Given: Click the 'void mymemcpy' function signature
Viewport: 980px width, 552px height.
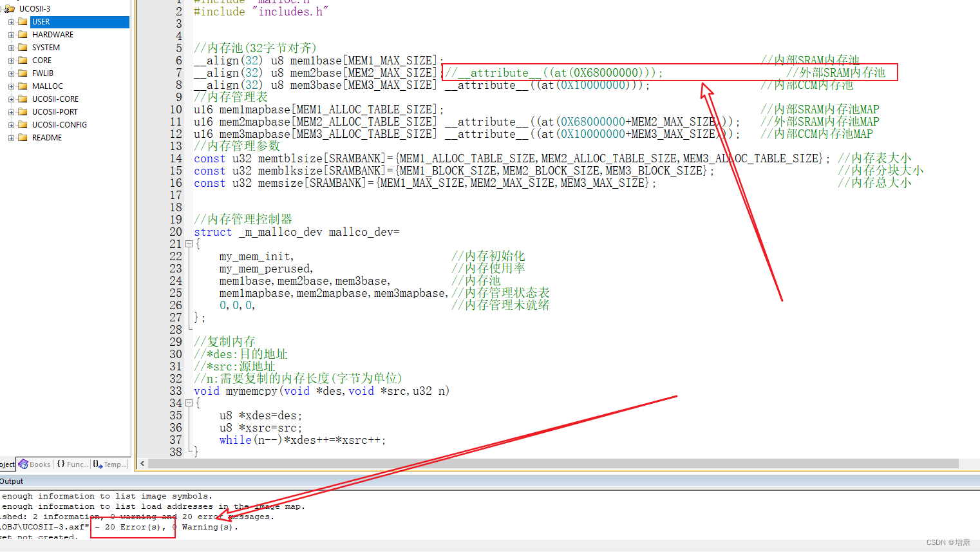Looking at the screenshot, I should pyautogui.click(x=322, y=391).
